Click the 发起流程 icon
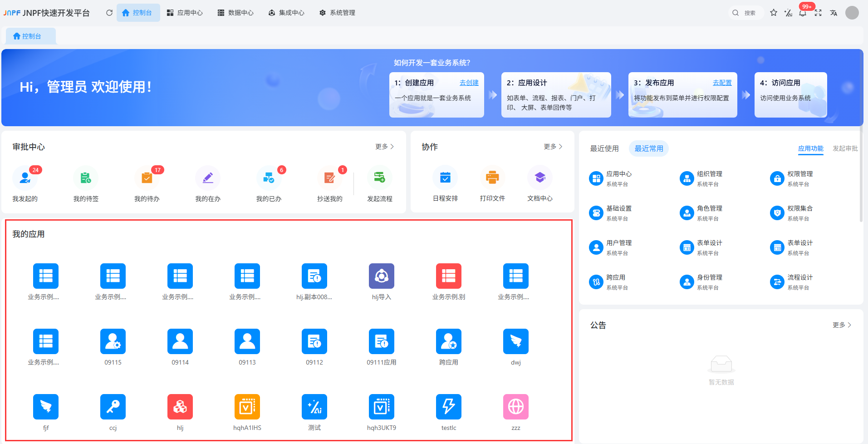The width and height of the screenshot is (868, 444). pos(379,178)
